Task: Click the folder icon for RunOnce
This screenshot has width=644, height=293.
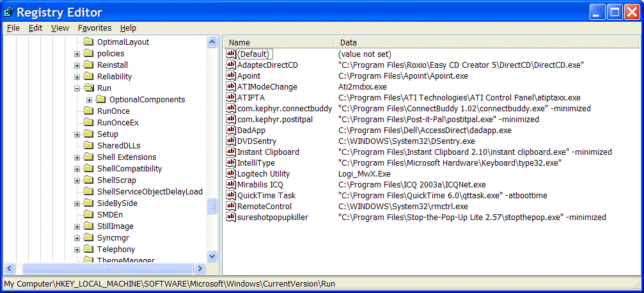Action: coord(89,111)
